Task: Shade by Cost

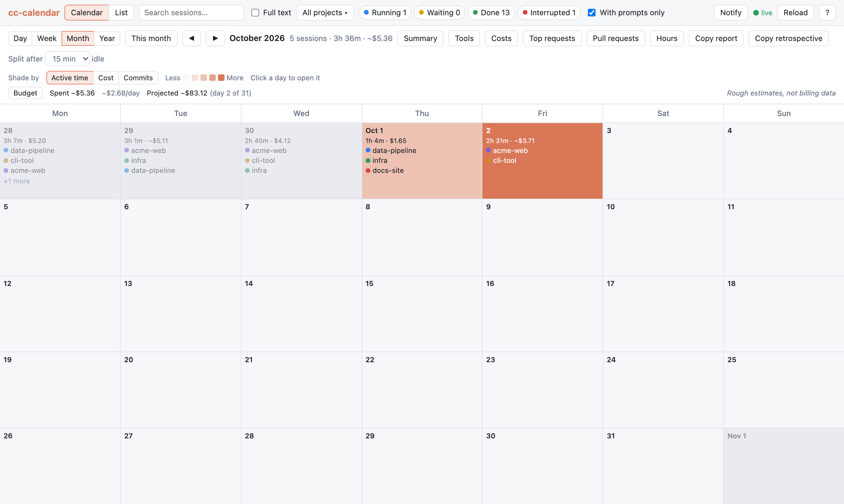Action: (105, 78)
